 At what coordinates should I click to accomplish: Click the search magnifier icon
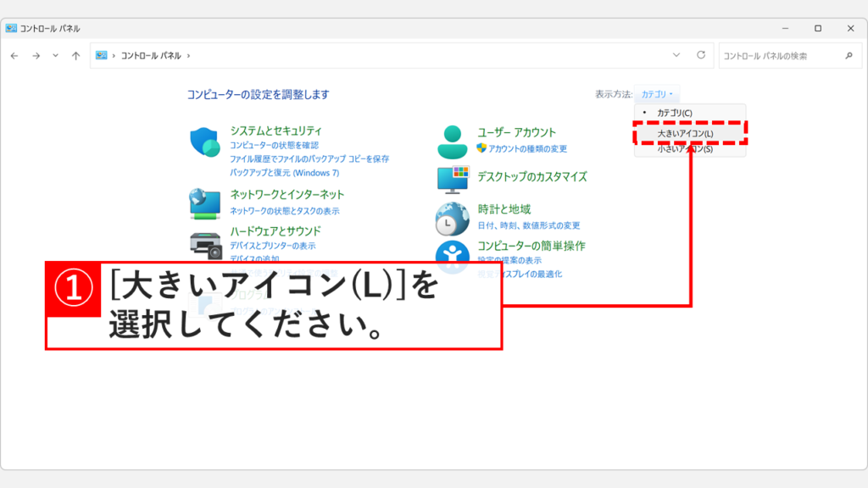tap(849, 56)
